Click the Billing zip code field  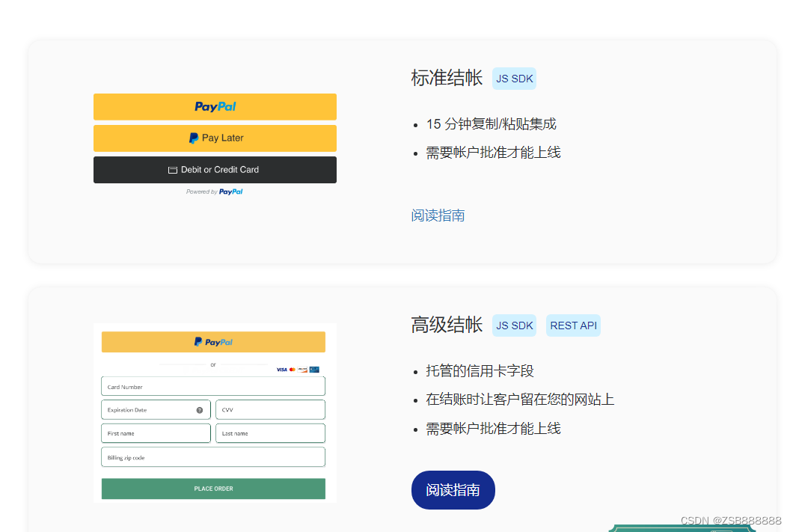click(213, 457)
